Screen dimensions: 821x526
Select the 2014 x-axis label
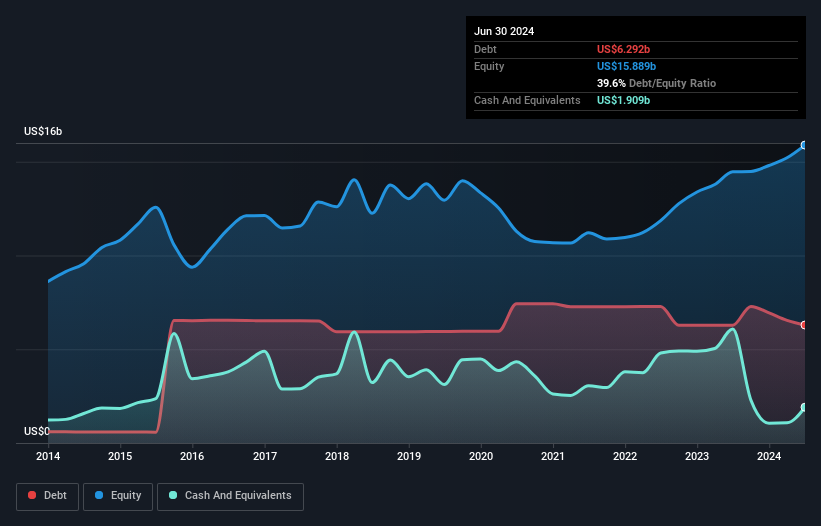click(48, 456)
